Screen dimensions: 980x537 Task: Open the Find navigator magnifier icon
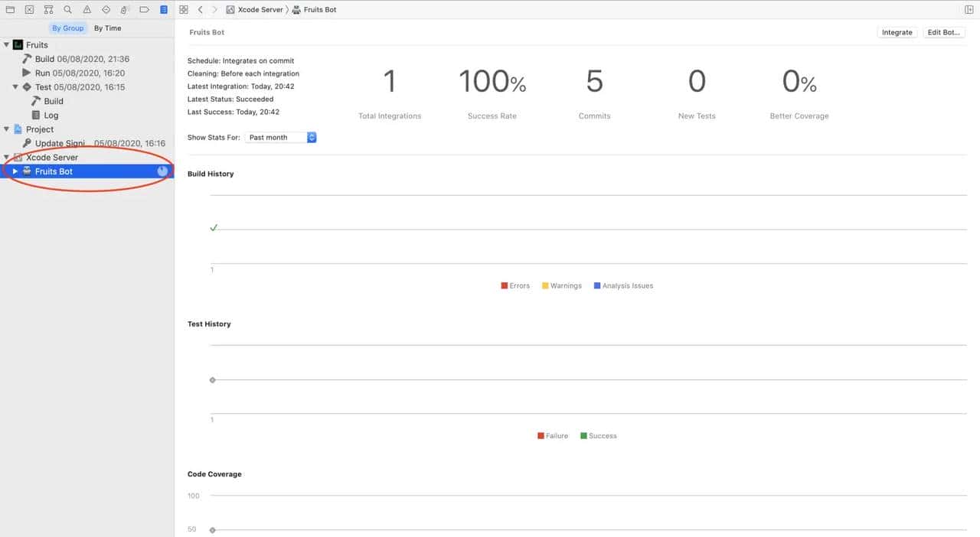(68, 10)
